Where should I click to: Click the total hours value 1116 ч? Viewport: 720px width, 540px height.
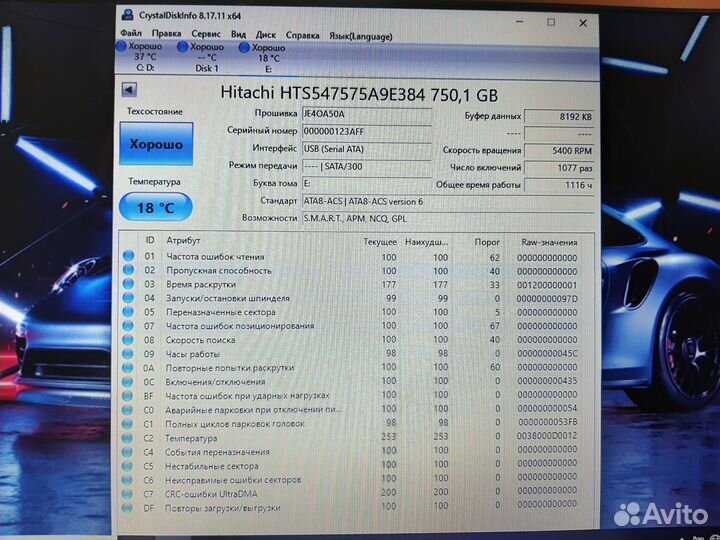[x=559, y=185]
